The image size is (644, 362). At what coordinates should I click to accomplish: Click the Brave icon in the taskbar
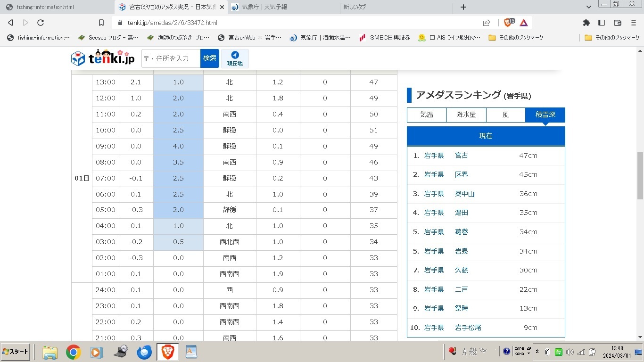tap(168, 352)
